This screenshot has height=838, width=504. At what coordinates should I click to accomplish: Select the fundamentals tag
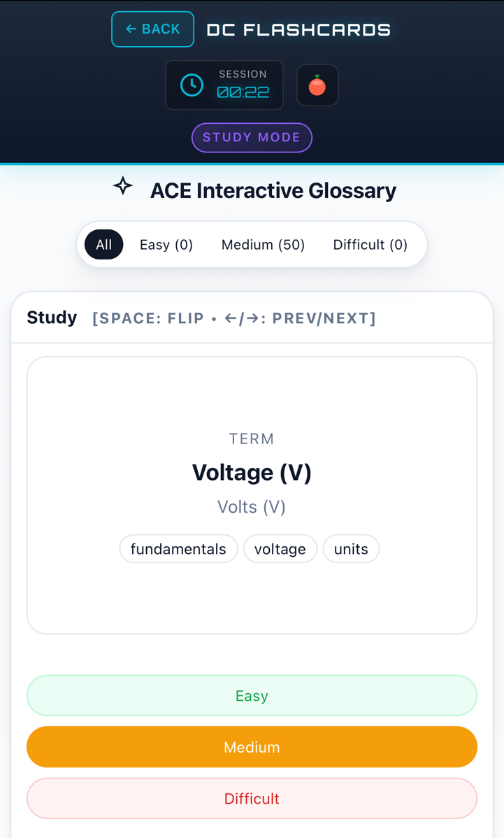pyautogui.click(x=178, y=549)
